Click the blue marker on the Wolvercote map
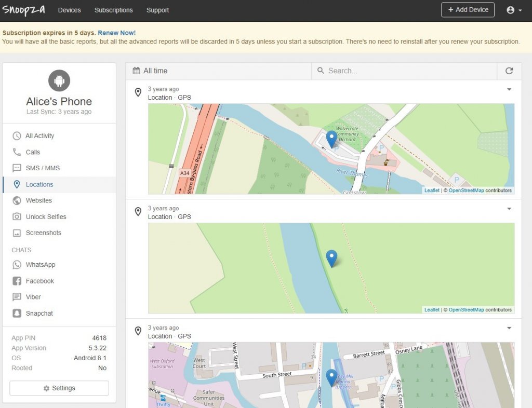The width and height of the screenshot is (532, 408). 331,139
